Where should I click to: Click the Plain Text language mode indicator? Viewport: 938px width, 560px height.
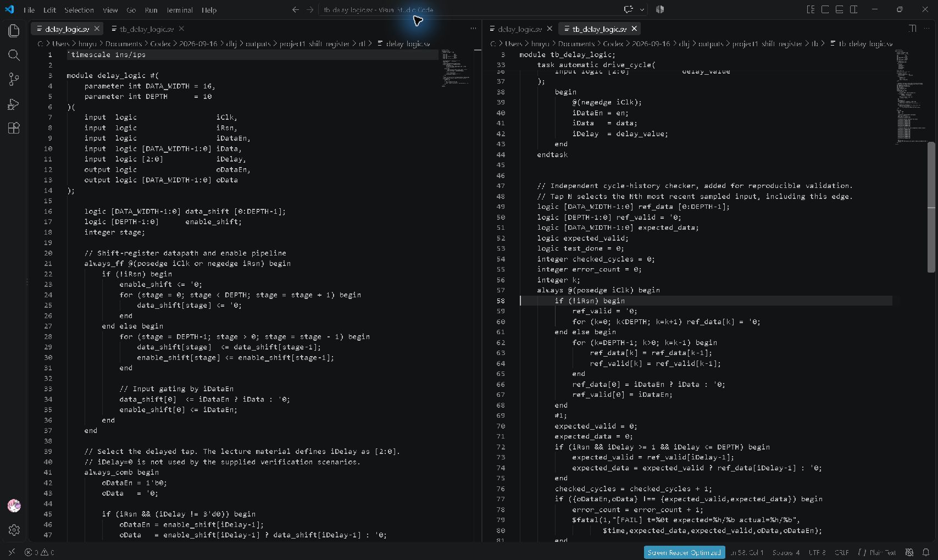883,552
